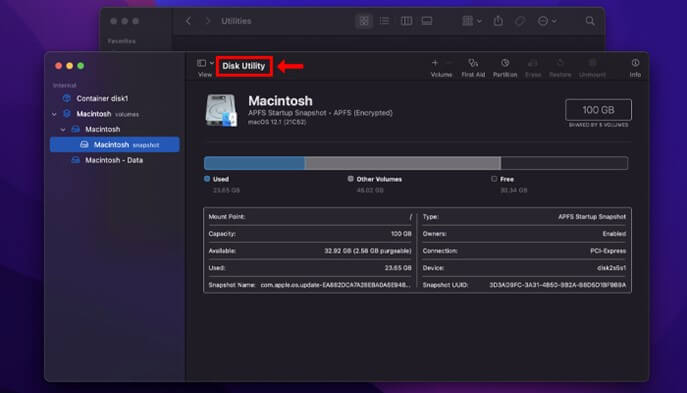The image size is (687, 393).
Task: Remove volume using the minus icon
Action: [x=449, y=63]
